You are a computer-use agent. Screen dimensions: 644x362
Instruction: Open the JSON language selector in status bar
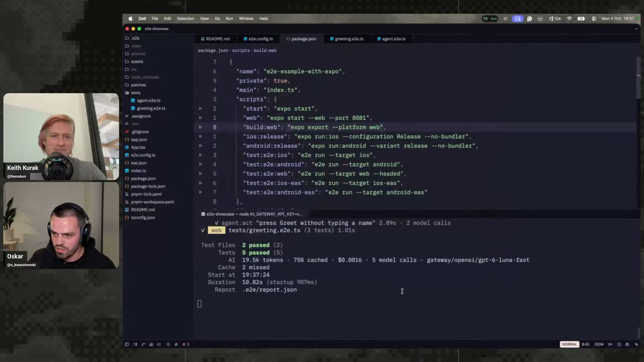599,344
